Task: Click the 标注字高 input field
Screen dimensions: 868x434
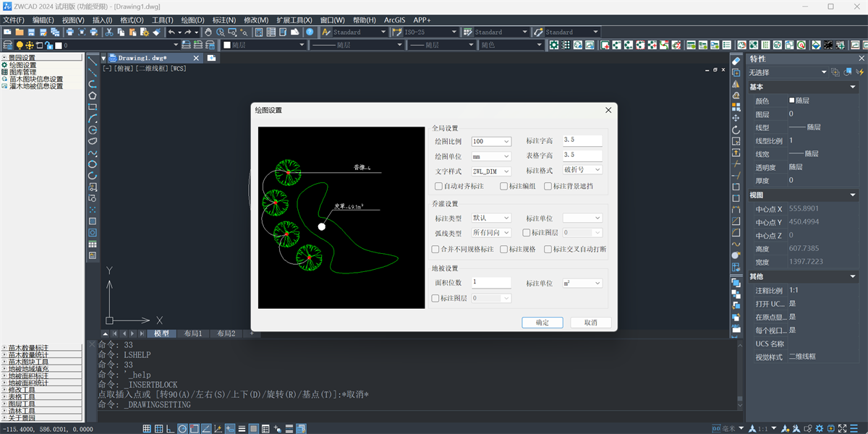Action: pyautogui.click(x=582, y=140)
